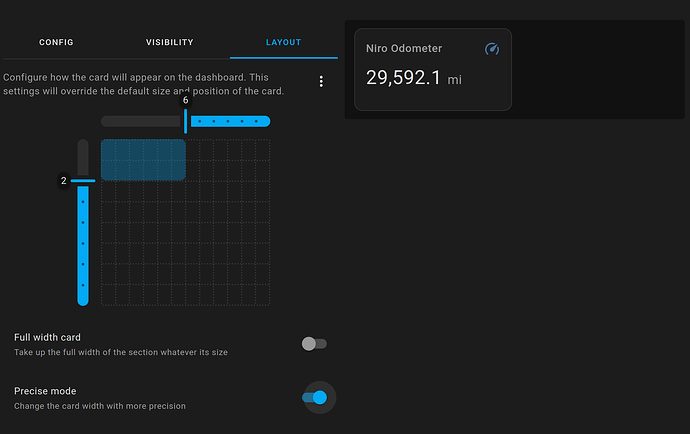Click the row height slider handle
Screen dimensions: 690x434
tap(83, 180)
